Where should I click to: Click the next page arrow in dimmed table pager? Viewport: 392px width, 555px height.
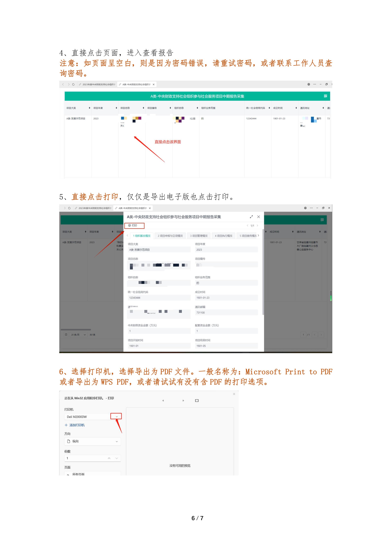tap(321, 335)
